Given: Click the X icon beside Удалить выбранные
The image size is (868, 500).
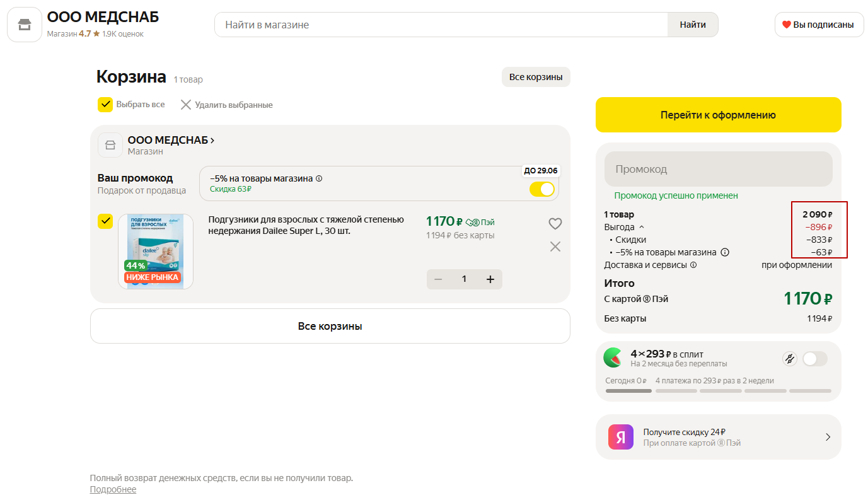Looking at the screenshot, I should tap(186, 105).
